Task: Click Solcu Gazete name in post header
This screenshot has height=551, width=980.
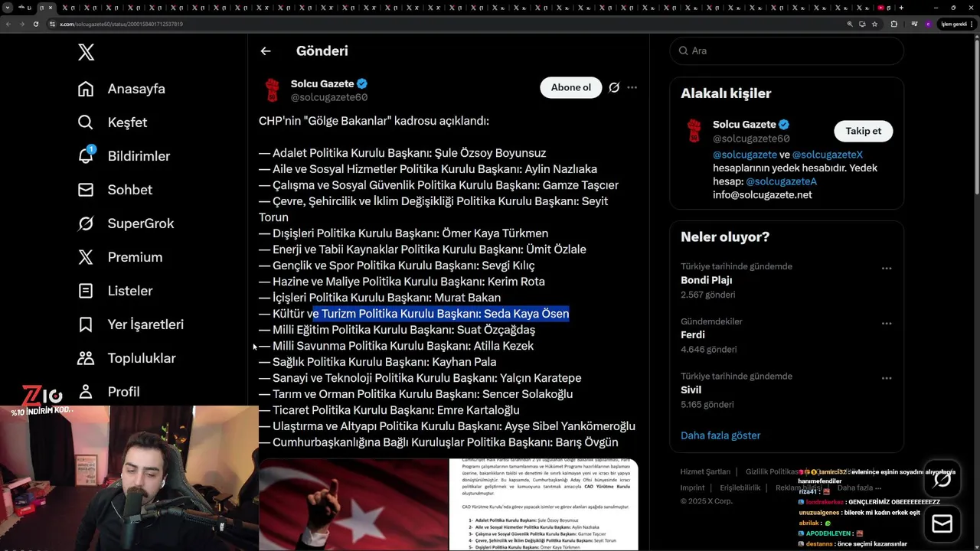Action: click(x=322, y=83)
